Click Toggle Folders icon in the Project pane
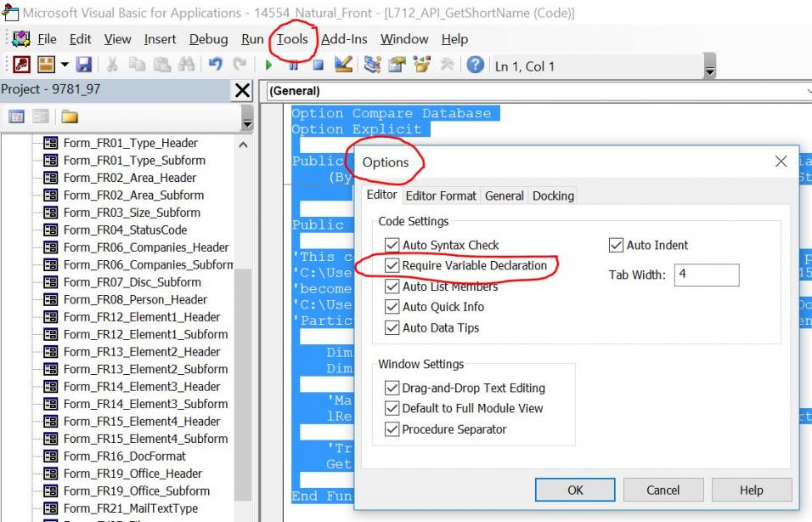Viewport: 812px width, 522px height. 70,116
